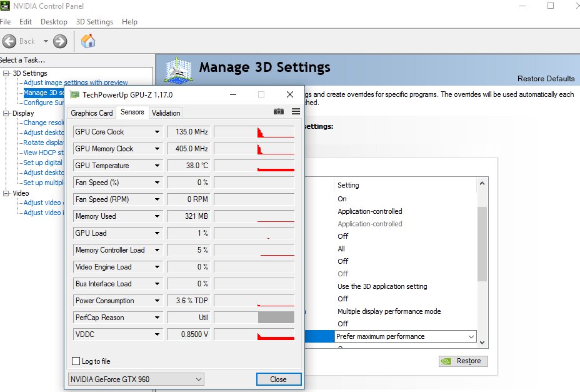Viewport: 580px width, 392px height.
Task: Open the GPU Memory Clock sensor dropdown
Action: click(157, 149)
